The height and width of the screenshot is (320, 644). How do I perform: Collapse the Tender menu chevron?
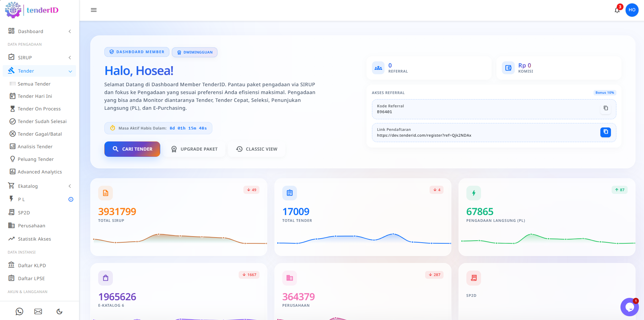click(70, 71)
